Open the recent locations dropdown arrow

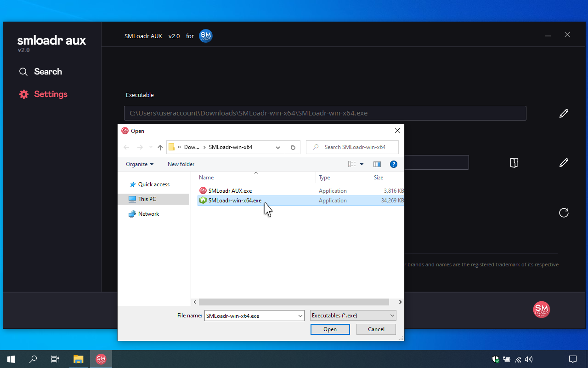[x=151, y=147]
